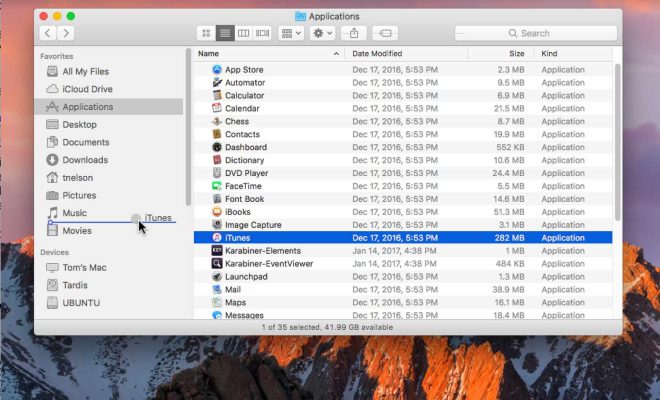Select the FaceTime file name
The image size is (660, 400).
click(x=243, y=186)
